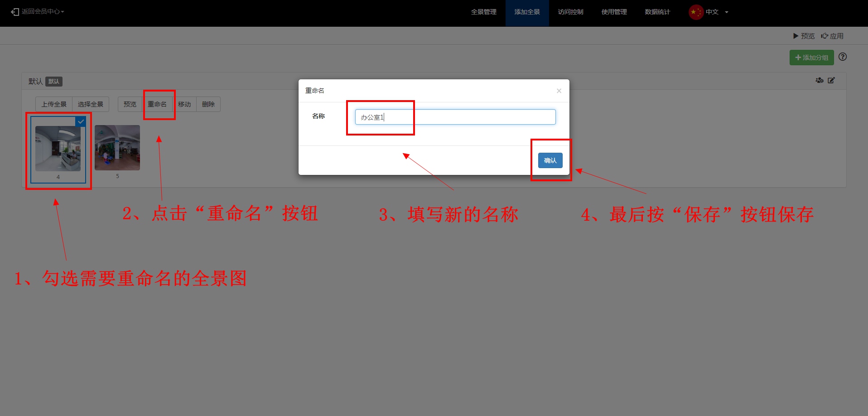
Task: Click the 删除 toolbar button
Action: point(208,104)
